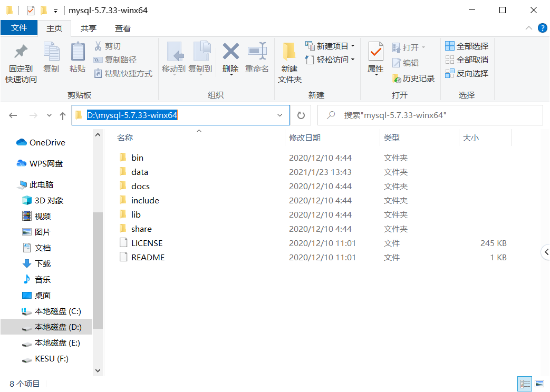
Task: Invert the current selection
Action: pos(467,73)
